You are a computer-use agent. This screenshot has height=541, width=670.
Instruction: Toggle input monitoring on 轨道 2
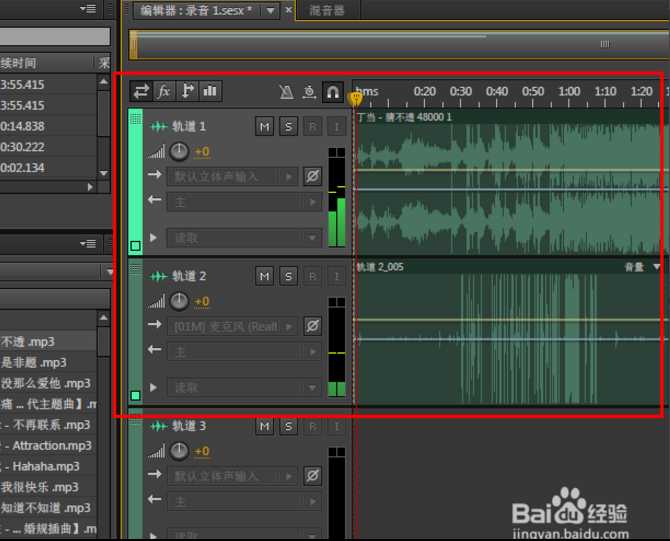(336, 276)
